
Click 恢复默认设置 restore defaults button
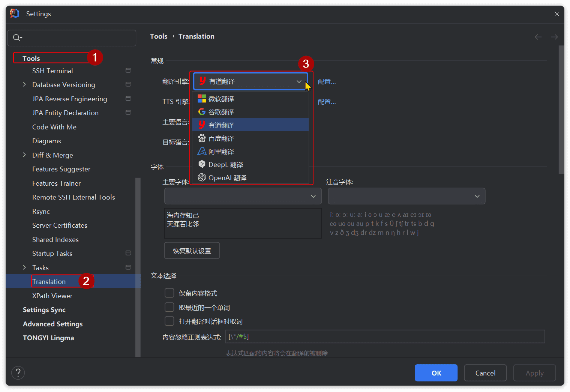point(192,251)
